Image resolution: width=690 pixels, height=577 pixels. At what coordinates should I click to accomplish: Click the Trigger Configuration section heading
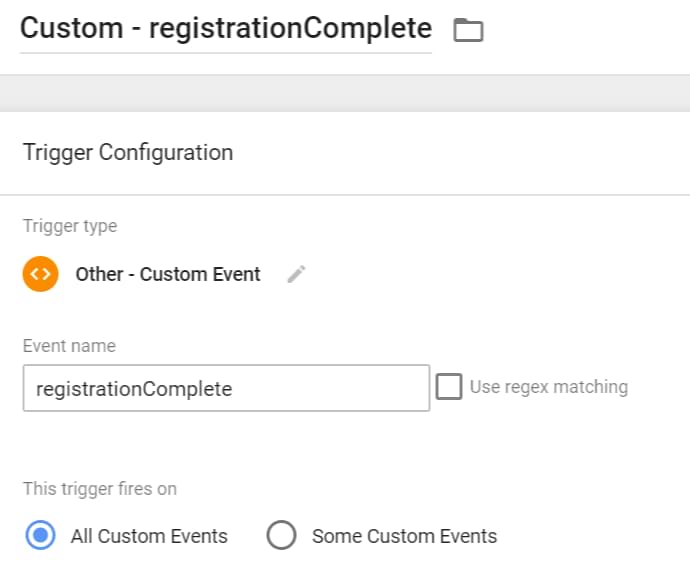pyautogui.click(x=128, y=152)
